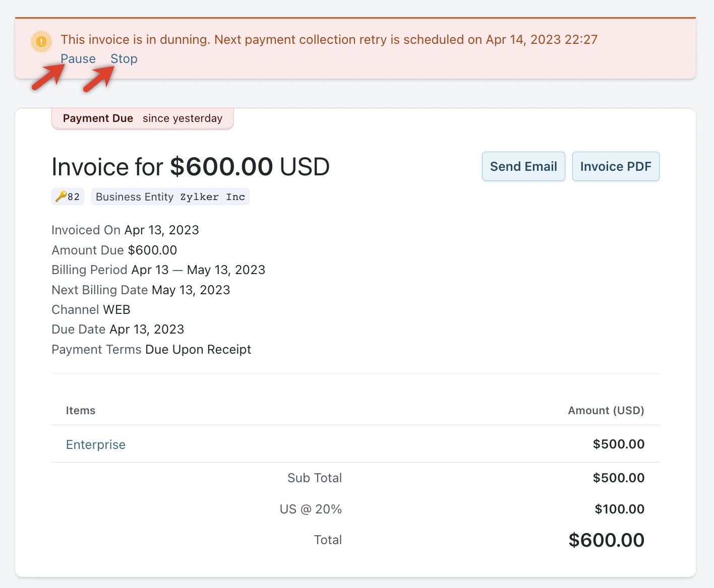
Task: Pause the dunning retry
Action: click(x=78, y=59)
